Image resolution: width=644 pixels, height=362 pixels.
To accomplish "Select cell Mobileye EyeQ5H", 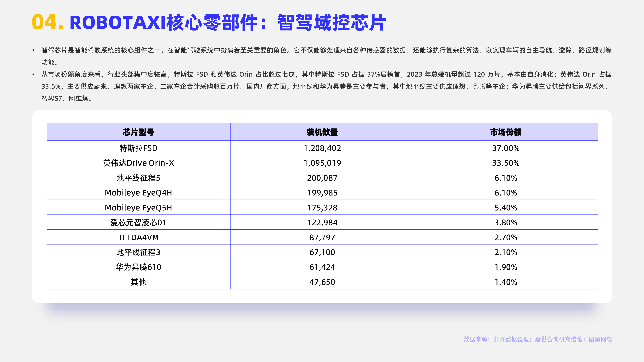I will pyautogui.click(x=138, y=208).
